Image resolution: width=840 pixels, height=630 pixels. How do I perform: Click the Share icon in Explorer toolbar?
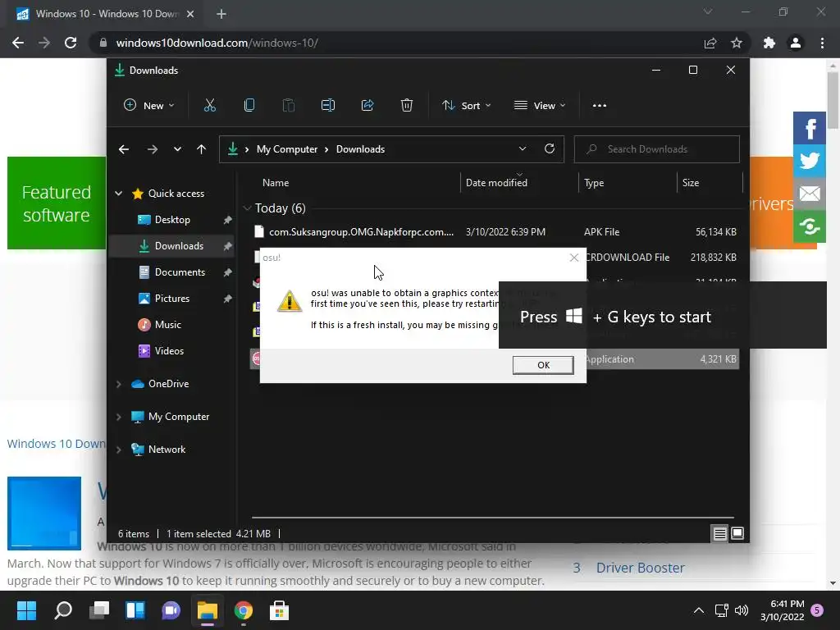pyautogui.click(x=367, y=106)
